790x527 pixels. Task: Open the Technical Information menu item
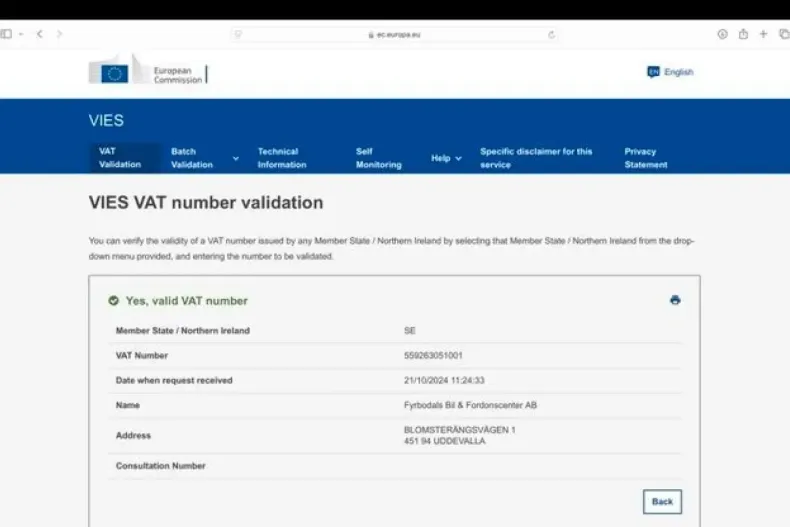tap(282, 158)
